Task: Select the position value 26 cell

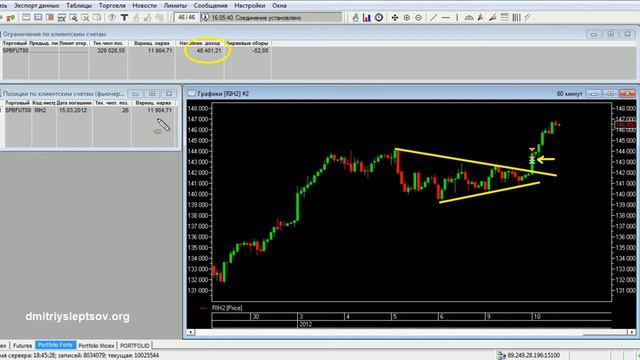Action: click(112, 110)
